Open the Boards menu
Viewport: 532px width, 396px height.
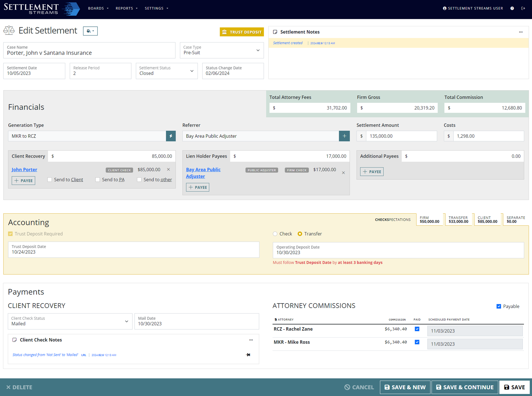(x=98, y=8)
